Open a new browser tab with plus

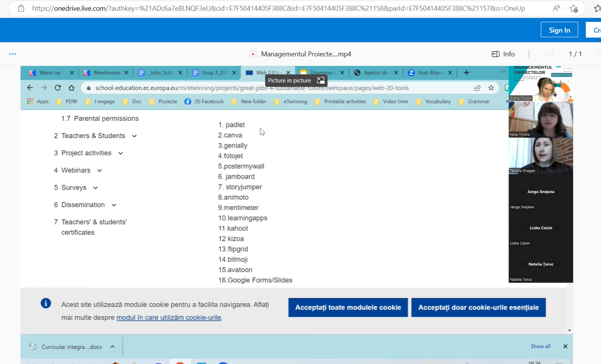click(467, 72)
